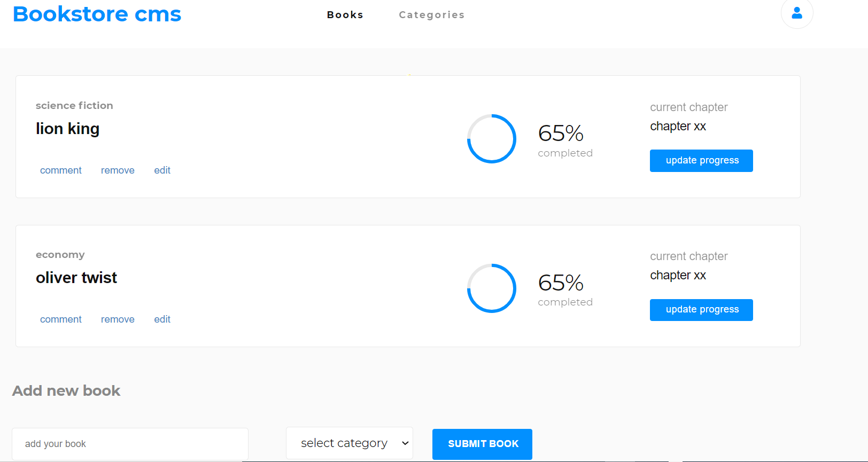Edit the oliver twist book
Image resolution: width=868 pixels, height=462 pixels.
[162, 319]
